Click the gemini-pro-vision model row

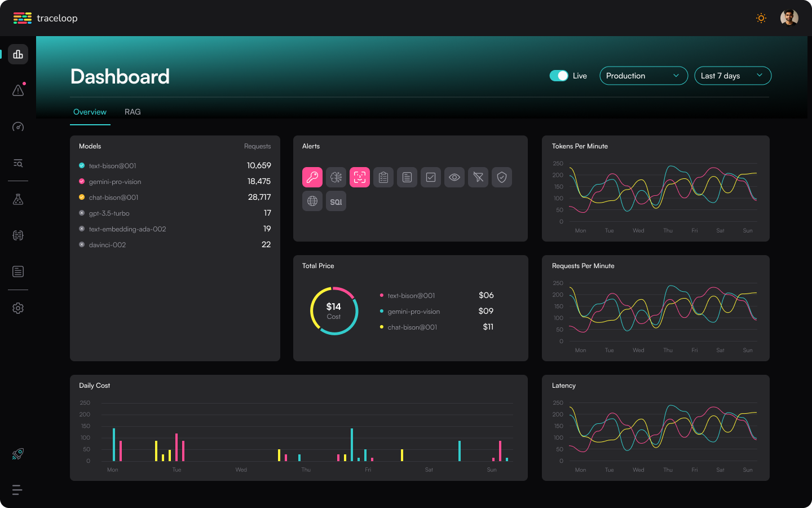[175, 181]
